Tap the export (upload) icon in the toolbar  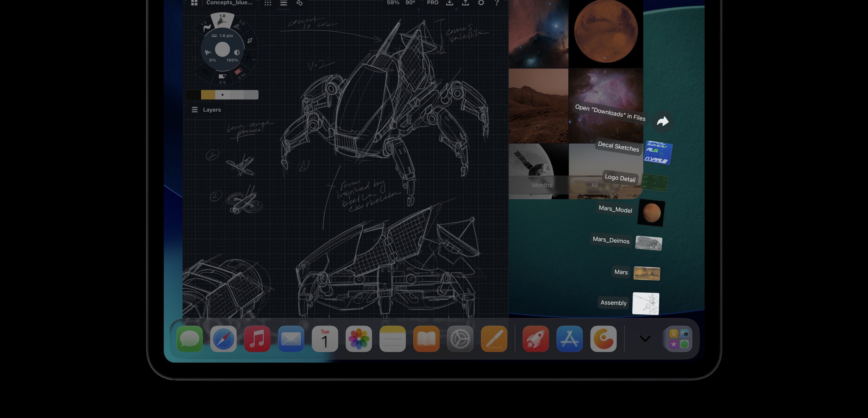[x=466, y=3]
